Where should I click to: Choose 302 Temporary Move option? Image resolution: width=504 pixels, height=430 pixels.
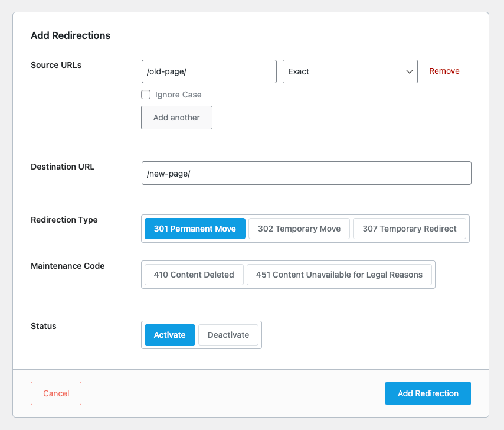[299, 229]
